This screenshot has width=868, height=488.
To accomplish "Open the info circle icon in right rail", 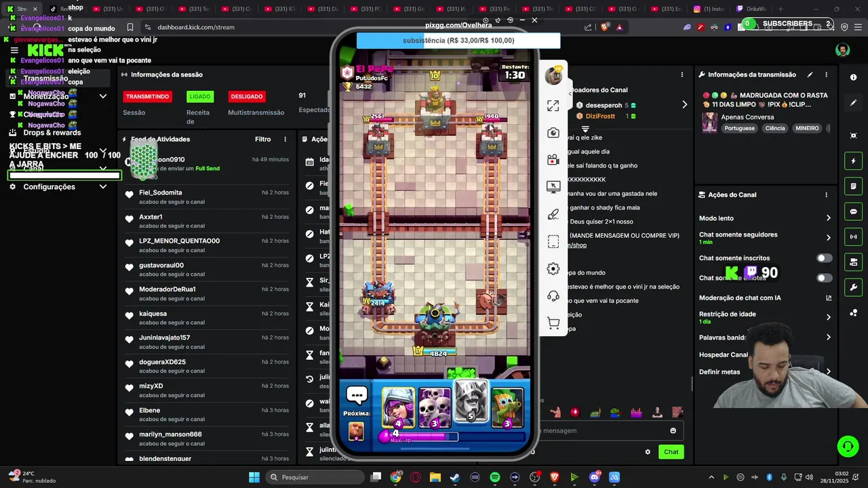I will point(853,77).
